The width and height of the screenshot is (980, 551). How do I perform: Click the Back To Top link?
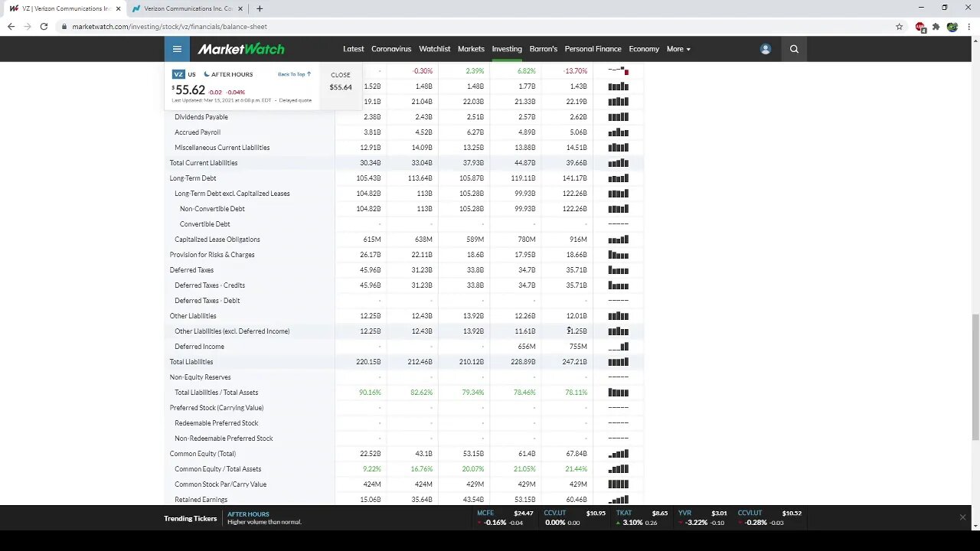click(x=294, y=74)
